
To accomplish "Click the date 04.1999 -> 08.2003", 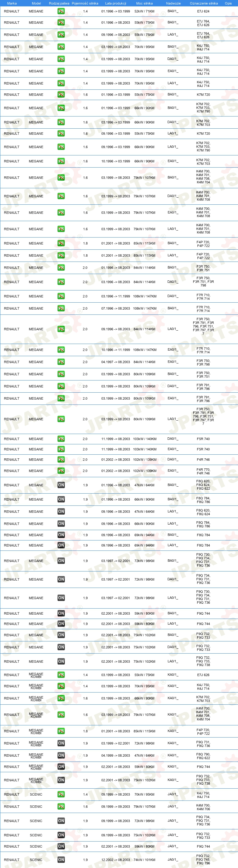I will 116,756.
